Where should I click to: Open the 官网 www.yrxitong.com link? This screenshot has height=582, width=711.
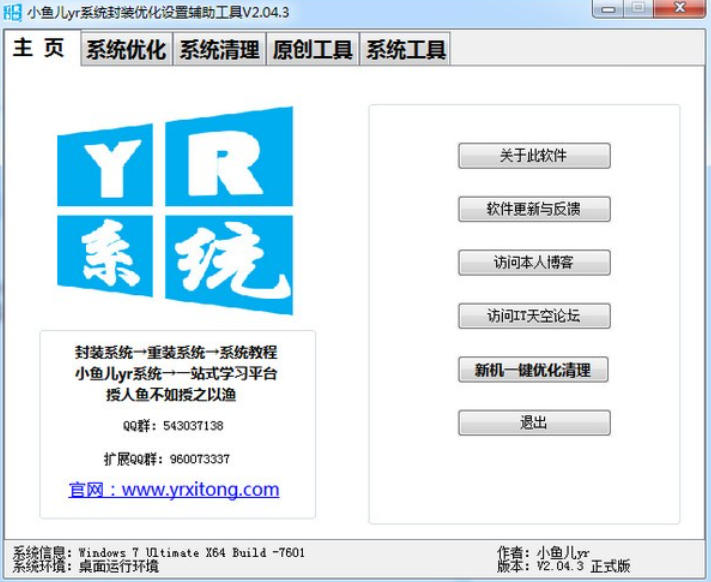pyautogui.click(x=174, y=490)
